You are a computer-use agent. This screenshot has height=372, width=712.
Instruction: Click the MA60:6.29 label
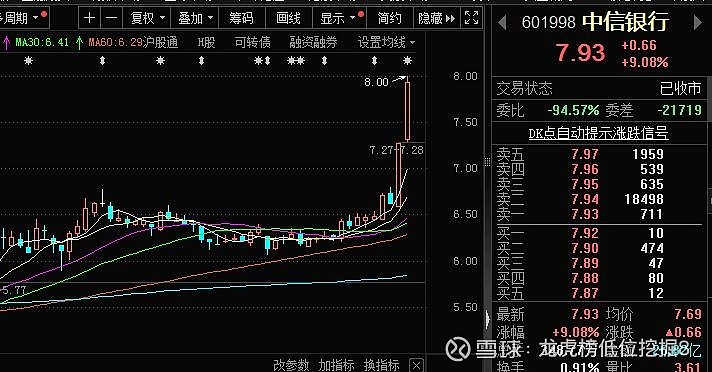click(x=115, y=43)
